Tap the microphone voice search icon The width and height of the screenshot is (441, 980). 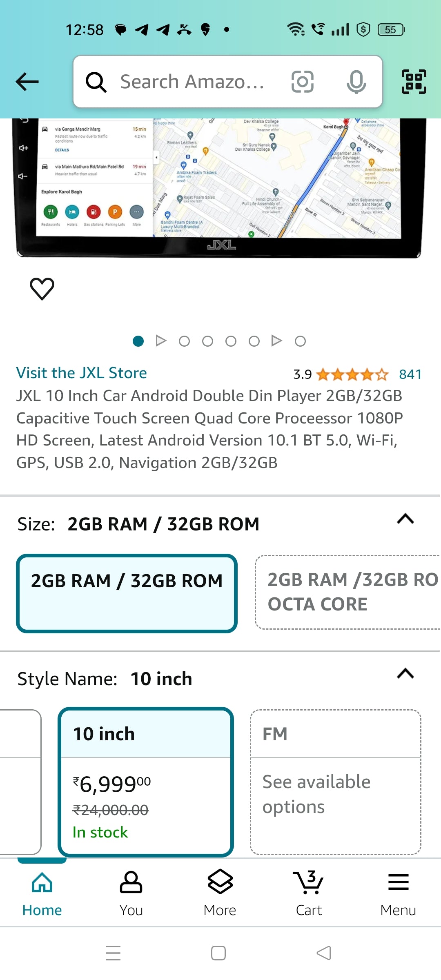[x=356, y=82]
